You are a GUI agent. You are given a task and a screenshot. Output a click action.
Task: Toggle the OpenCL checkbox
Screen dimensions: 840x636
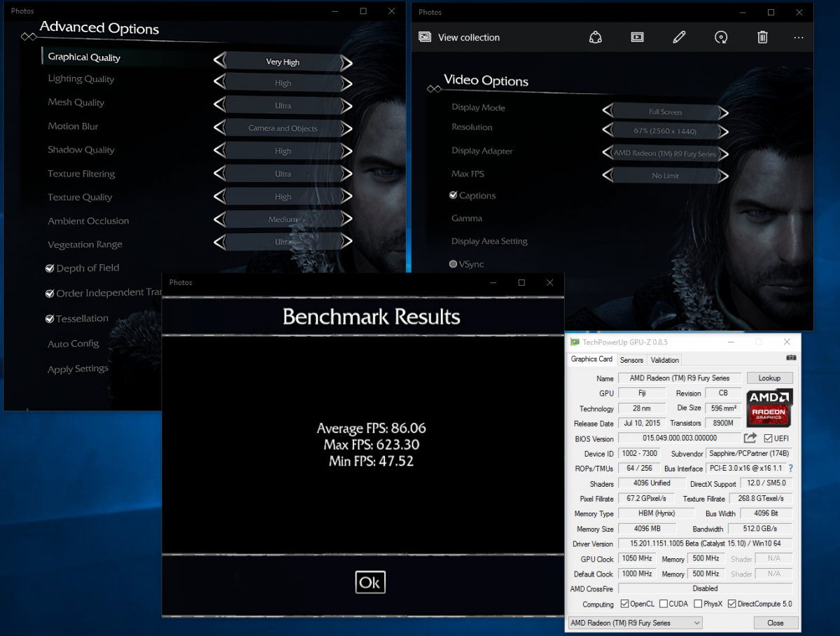(625, 604)
